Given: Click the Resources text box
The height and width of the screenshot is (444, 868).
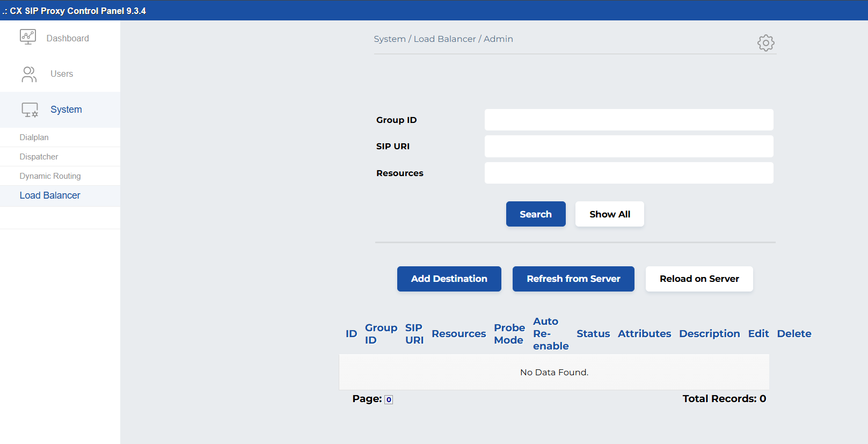Looking at the screenshot, I should pyautogui.click(x=629, y=173).
